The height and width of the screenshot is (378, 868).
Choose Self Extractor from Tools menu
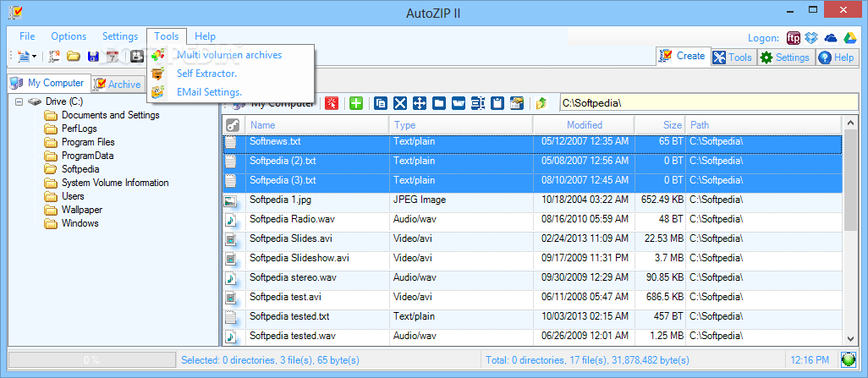click(230, 73)
